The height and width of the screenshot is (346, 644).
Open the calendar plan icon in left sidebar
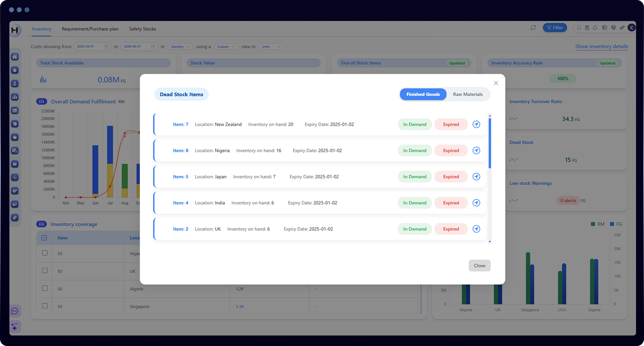click(x=15, y=151)
